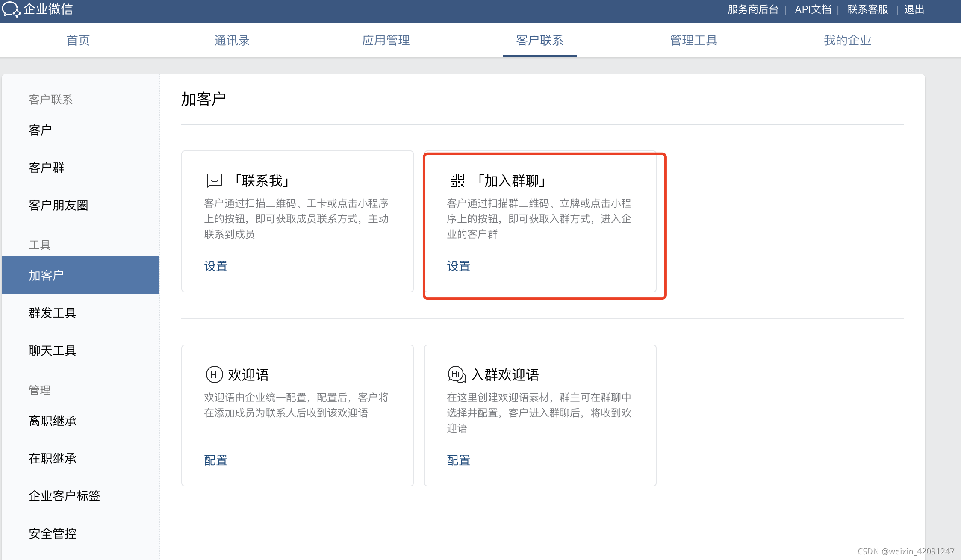The image size is (961, 560).
Task: Select 企业客户标签 in the sidebar
Action: tap(64, 496)
